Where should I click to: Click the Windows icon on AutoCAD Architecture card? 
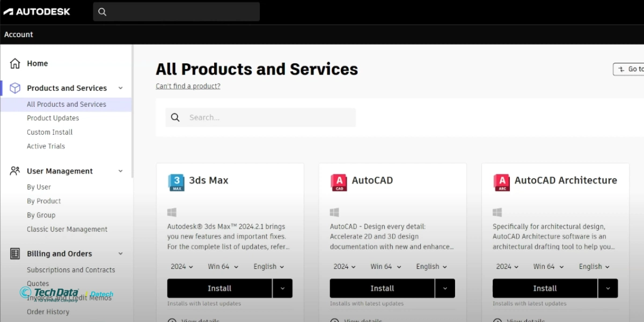[x=497, y=213]
